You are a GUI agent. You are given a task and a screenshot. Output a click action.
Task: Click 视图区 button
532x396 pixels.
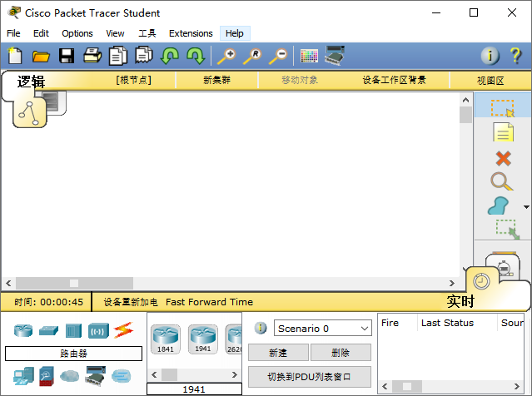point(490,81)
